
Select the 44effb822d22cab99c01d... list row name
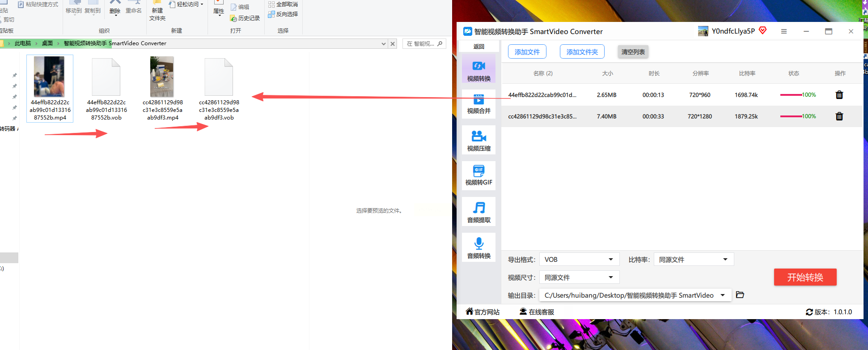542,95
